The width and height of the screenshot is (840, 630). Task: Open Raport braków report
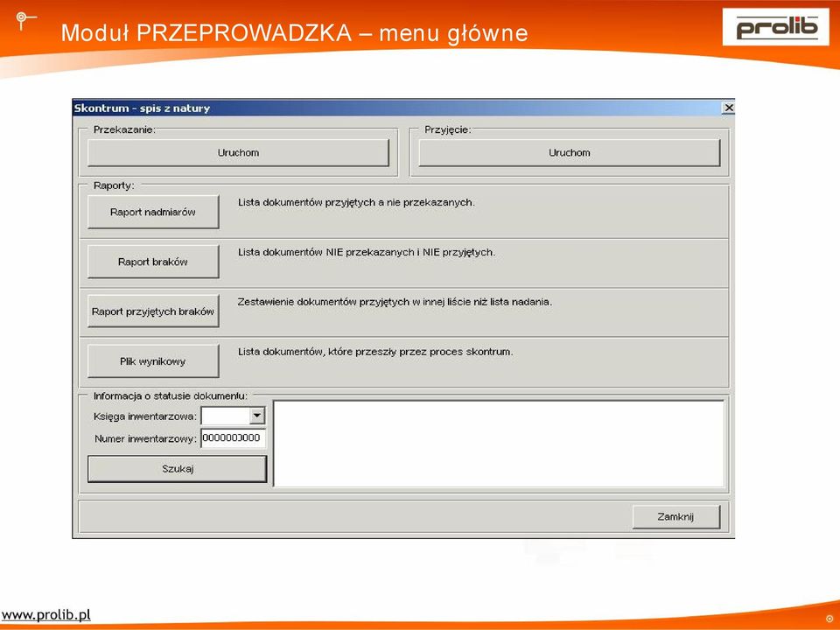153,262
